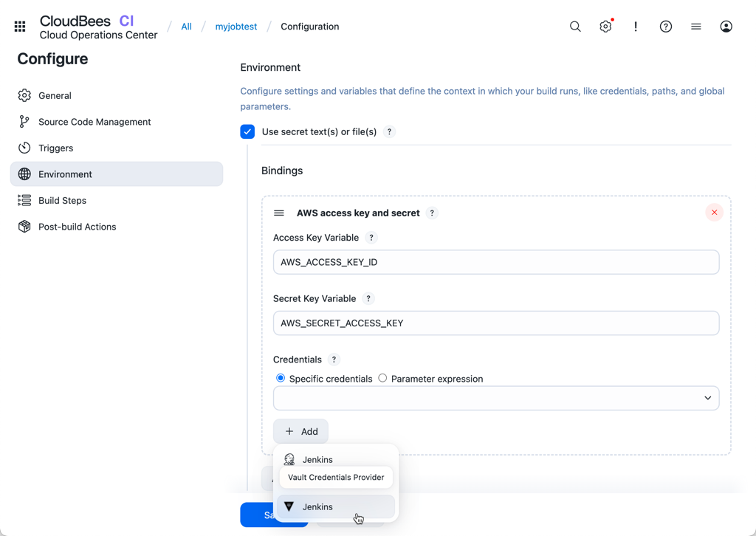Click the Build Steps list icon
The image size is (756, 536).
coord(24,200)
